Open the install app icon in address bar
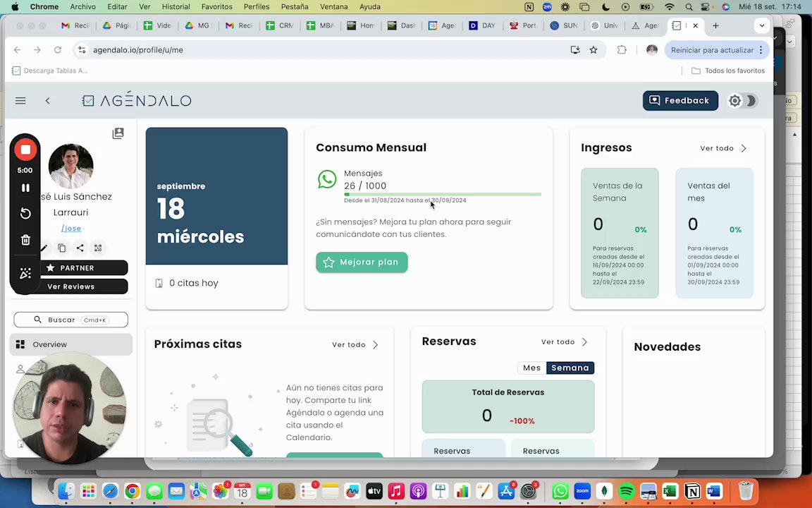 tap(575, 50)
